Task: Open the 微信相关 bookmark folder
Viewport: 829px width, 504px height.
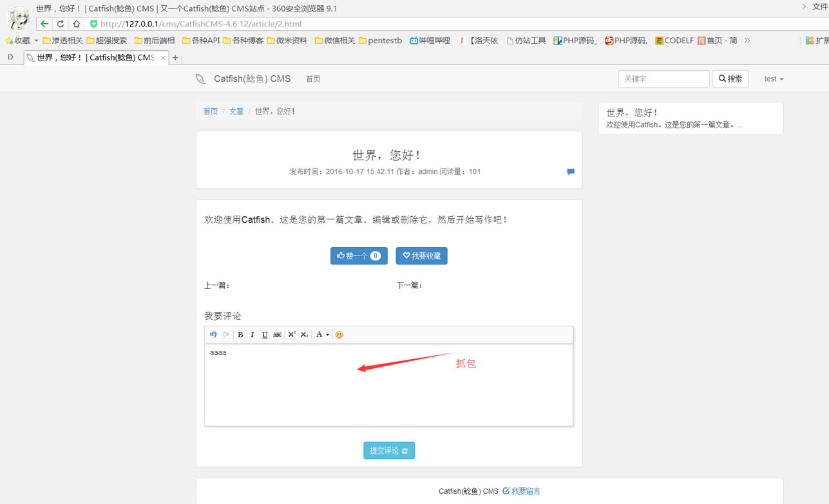Action: pyautogui.click(x=335, y=41)
